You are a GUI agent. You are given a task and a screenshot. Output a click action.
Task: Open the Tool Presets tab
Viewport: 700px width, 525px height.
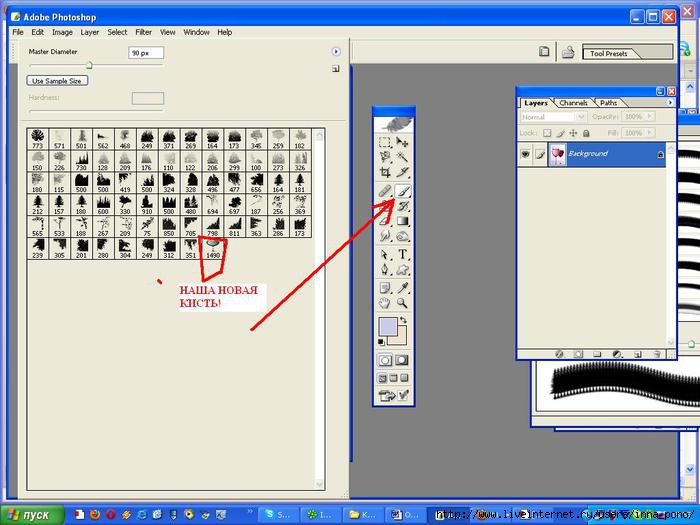tap(608, 54)
